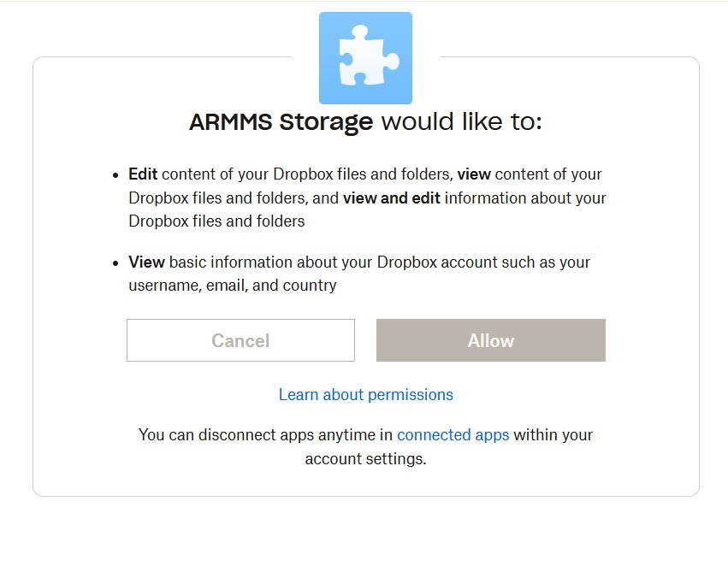728x566 pixels.
Task: Click the bold 'Edit' word in first permission
Action: pyautogui.click(x=143, y=174)
